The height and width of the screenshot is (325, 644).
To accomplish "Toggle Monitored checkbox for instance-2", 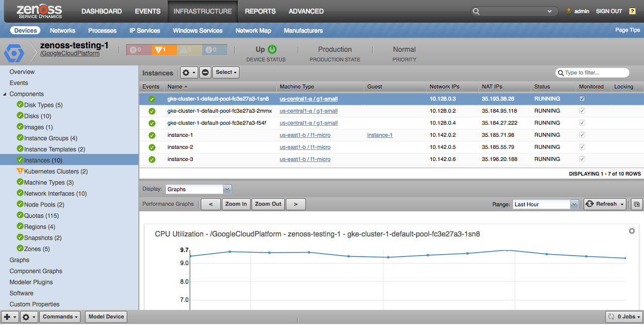I will [x=582, y=147].
